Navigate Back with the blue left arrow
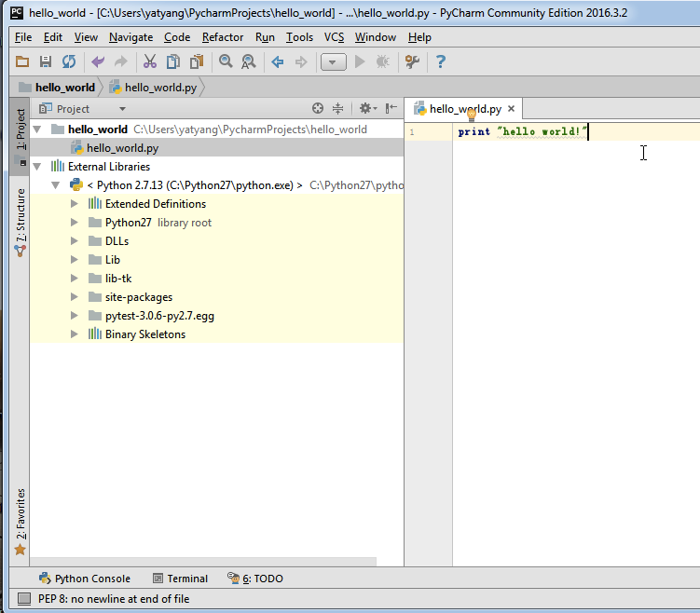 coord(278,61)
